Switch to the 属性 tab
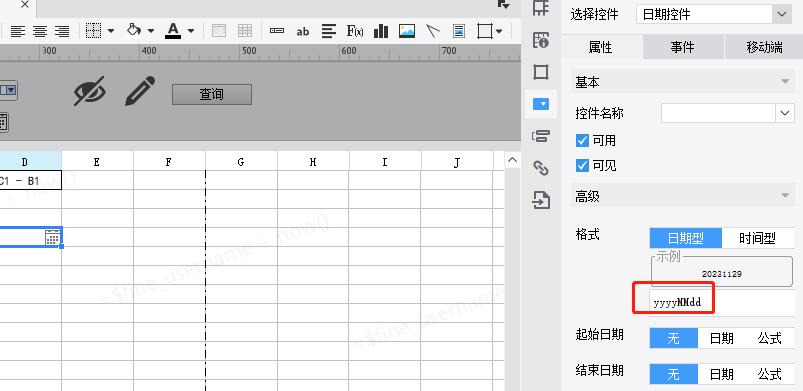 [601, 48]
